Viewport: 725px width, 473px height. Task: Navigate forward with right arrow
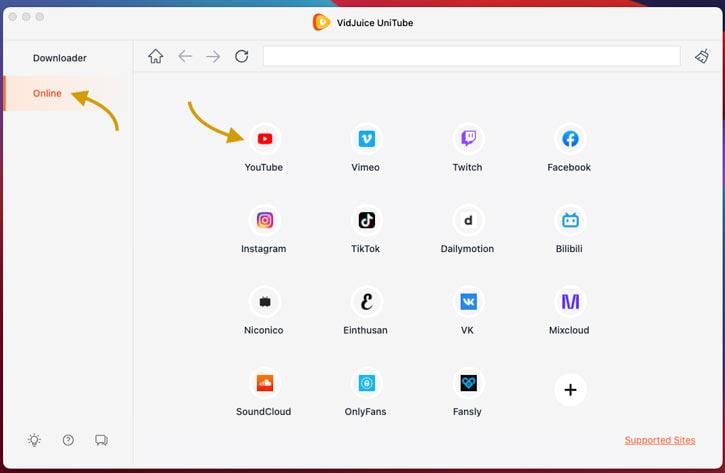[213, 56]
